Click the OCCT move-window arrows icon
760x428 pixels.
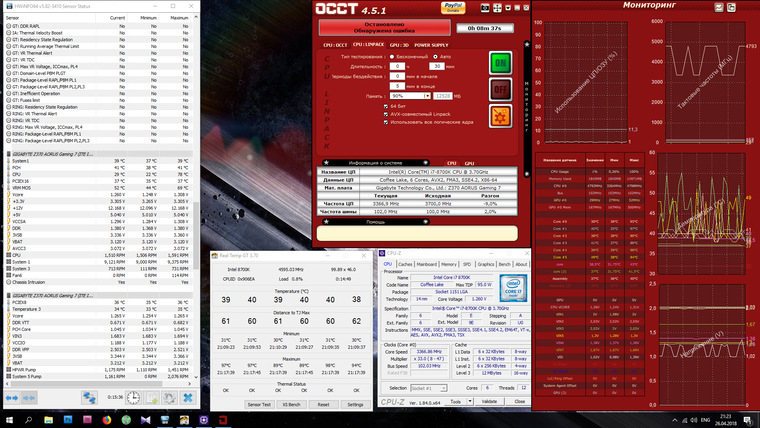coord(497,8)
